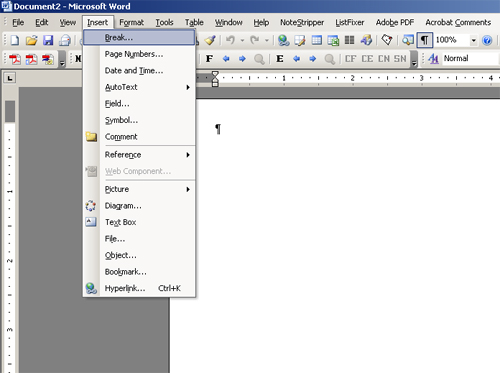Click left blue arrow right of E icon
Screen dimensions: 500x373
click(296, 59)
